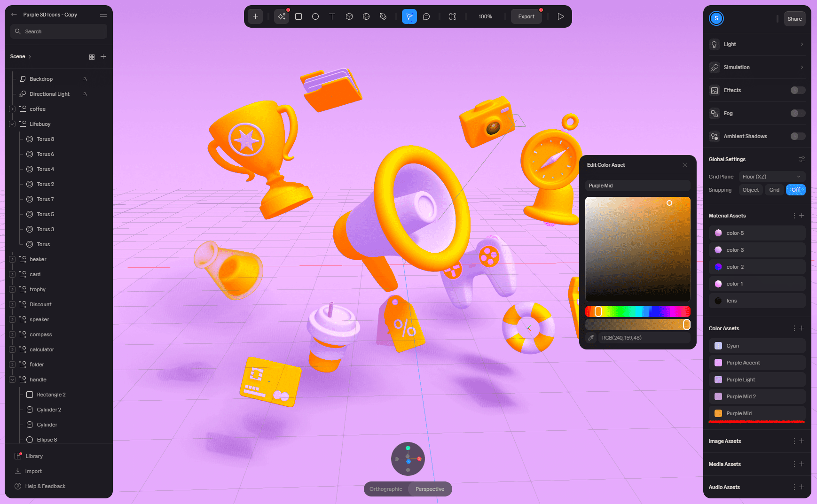
Task: Unlock the Backdrop layer lock icon
Action: [x=85, y=79]
